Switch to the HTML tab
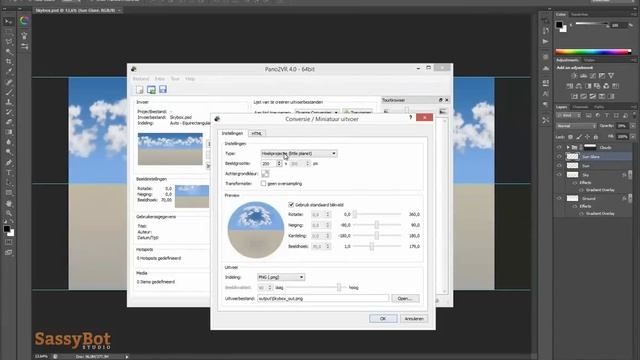640x360 pixels. (x=256, y=133)
